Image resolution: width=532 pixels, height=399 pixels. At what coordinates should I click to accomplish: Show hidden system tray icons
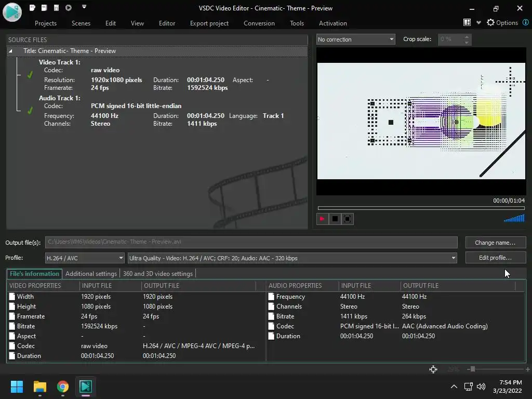point(454,387)
